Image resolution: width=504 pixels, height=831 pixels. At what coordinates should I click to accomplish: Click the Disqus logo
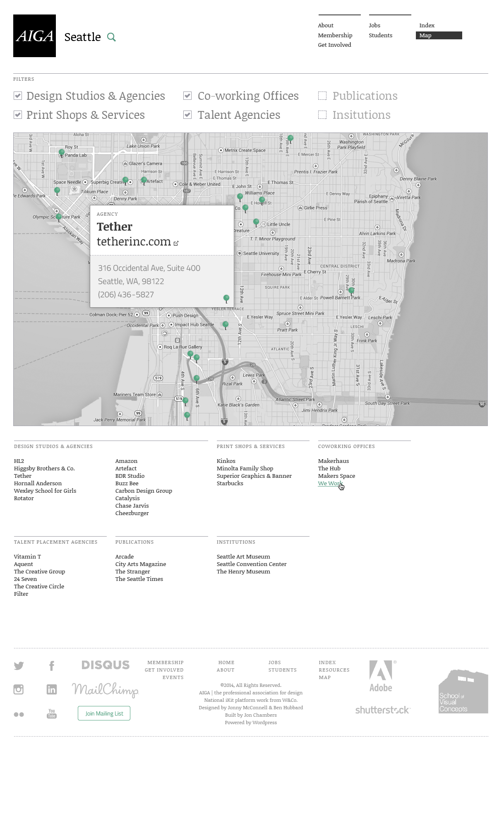(106, 665)
